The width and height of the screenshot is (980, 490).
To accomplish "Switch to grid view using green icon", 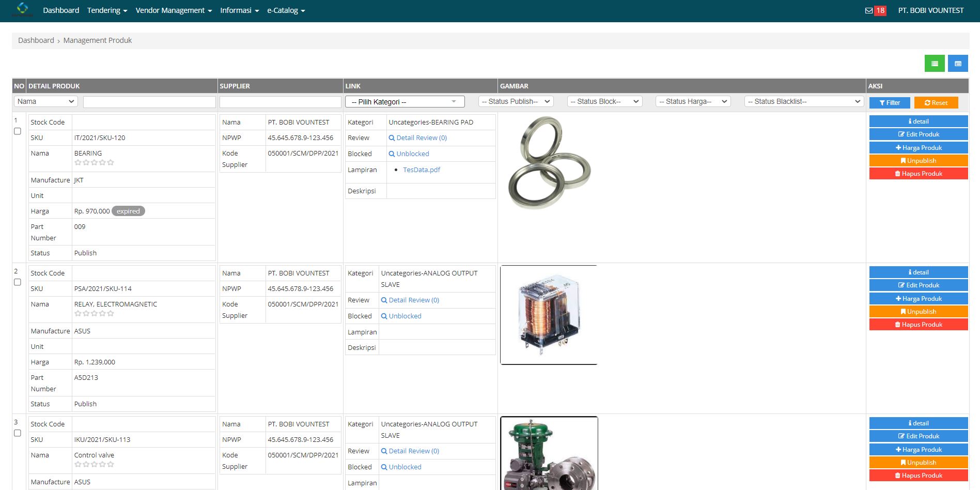I will pyautogui.click(x=934, y=63).
